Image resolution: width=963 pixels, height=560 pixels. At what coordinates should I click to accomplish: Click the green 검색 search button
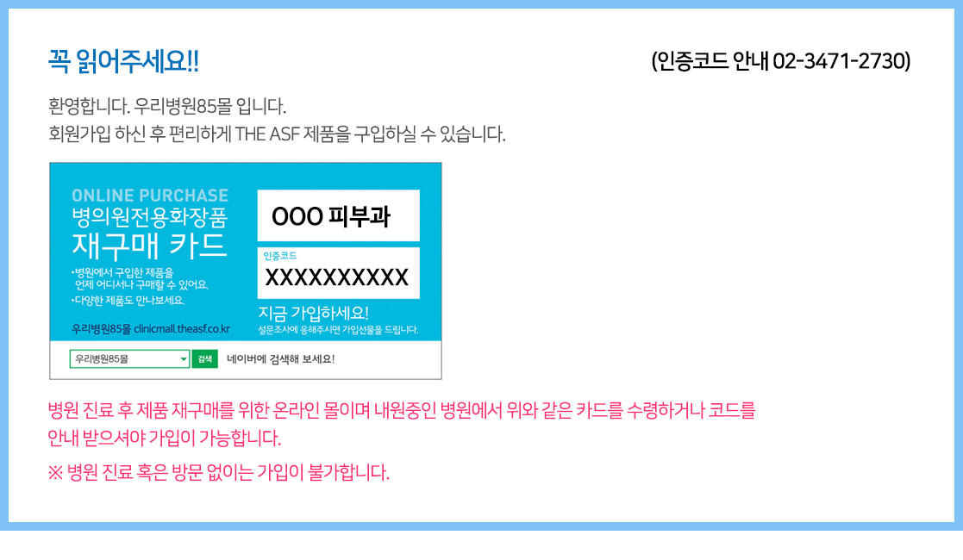205,359
